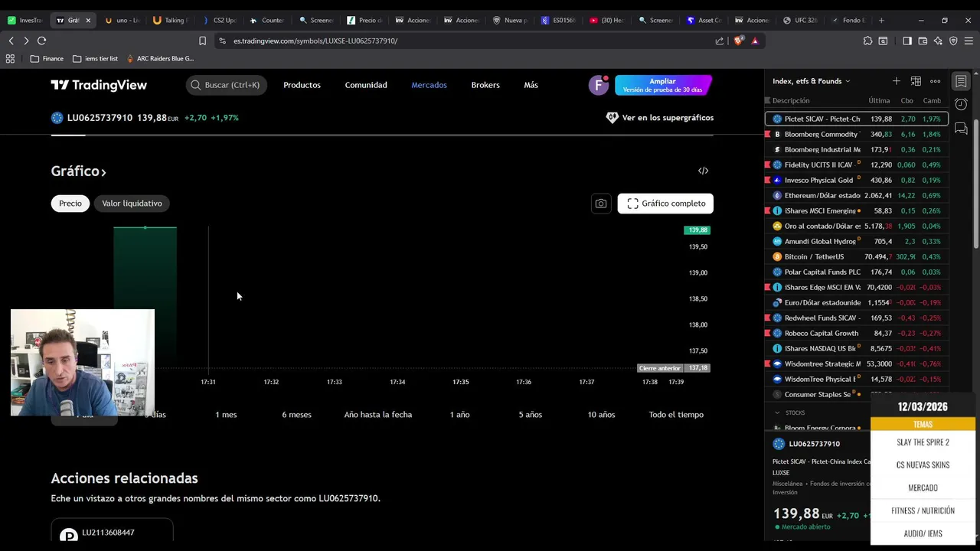This screenshot has width=980, height=551.
Task: Add a symbol to the watchlist
Action: pyautogui.click(x=896, y=81)
